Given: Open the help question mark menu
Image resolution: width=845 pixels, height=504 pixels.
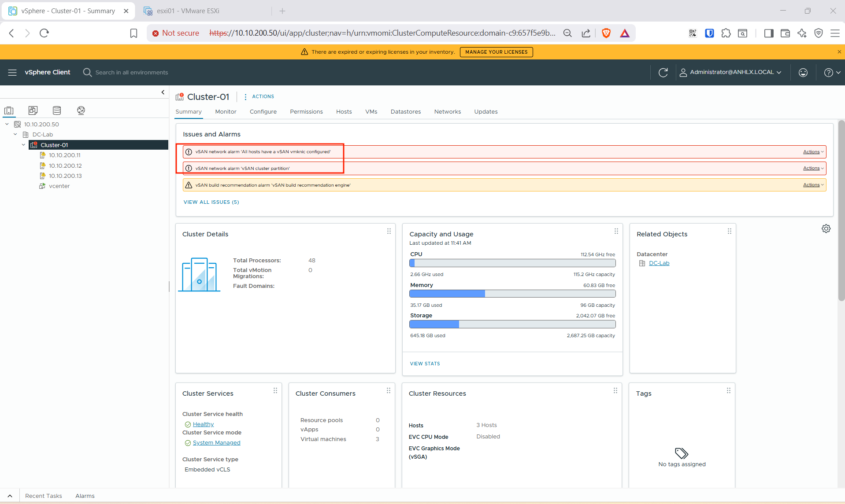Looking at the screenshot, I should [x=832, y=72].
